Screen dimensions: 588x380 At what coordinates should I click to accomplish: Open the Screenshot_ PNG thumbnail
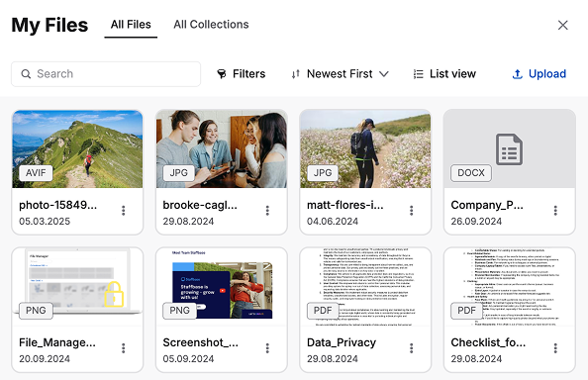[222, 286]
